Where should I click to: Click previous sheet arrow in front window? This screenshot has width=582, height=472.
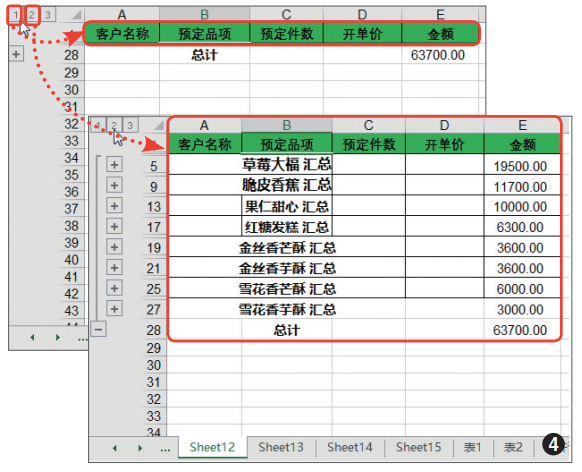coord(115,448)
